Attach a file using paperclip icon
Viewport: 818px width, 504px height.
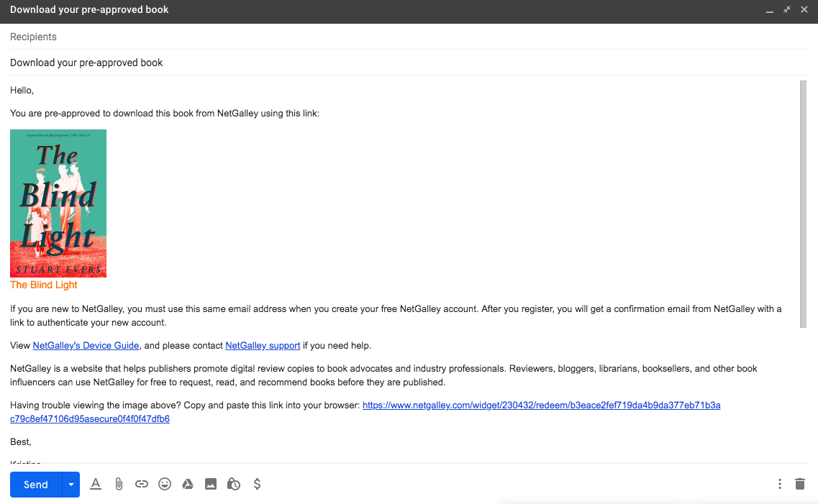click(119, 485)
